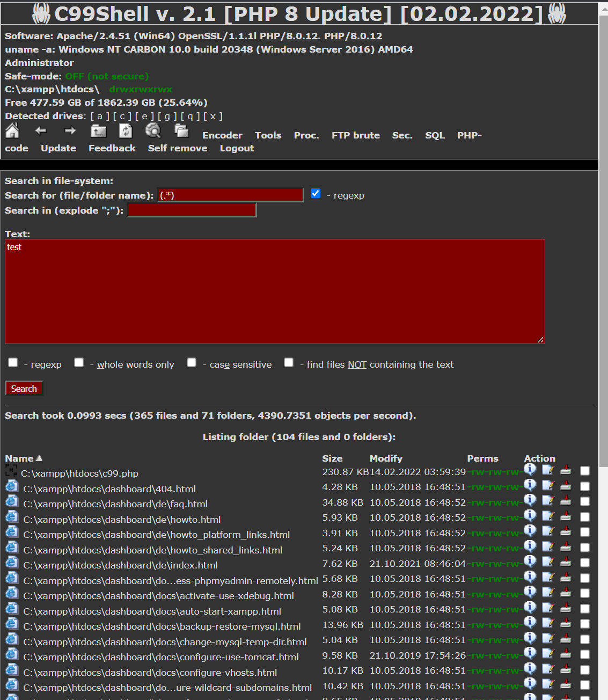The image size is (608, 700).
Task: Sort the listing by Size column
Action: coord(332,458)
